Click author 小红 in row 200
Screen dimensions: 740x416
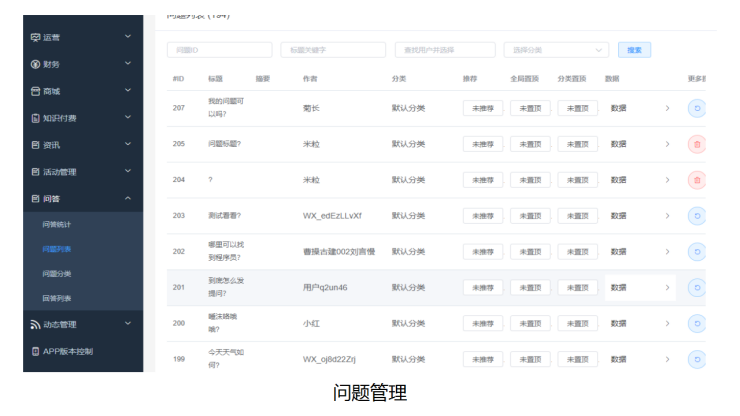pyautogui.click(x=311, y=323)
